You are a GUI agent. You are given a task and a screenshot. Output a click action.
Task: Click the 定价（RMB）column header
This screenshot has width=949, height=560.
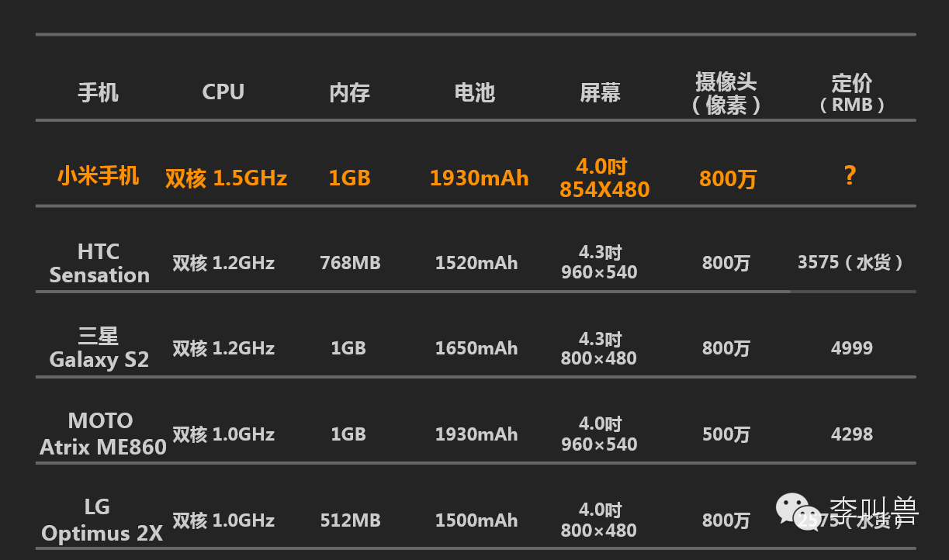pos(852,93)
